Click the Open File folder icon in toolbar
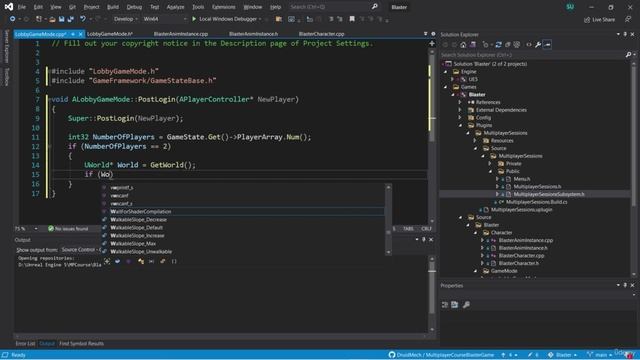 click(x=52, y=19)
